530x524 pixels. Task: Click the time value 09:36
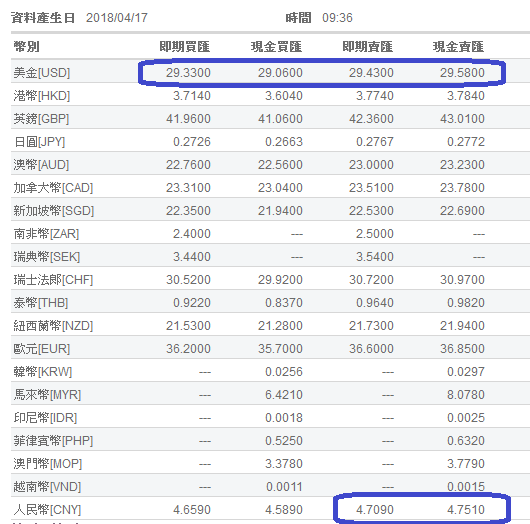pyautogui.click(x=337, y=18)
